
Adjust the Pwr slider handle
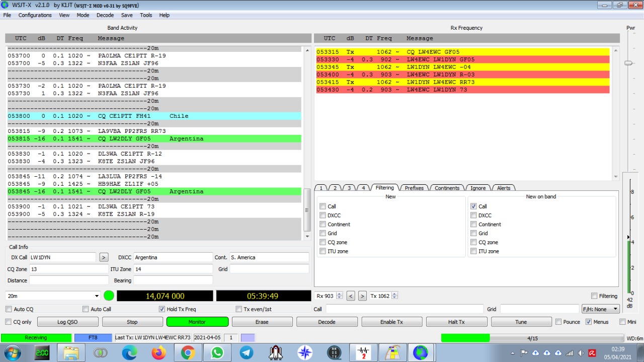(x=628, y=63)
